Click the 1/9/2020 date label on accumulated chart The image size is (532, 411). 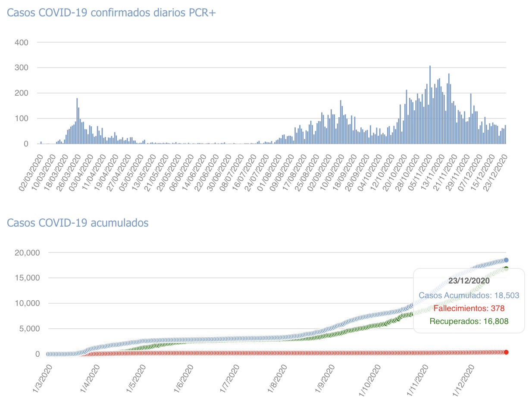(x=325, y=379)
